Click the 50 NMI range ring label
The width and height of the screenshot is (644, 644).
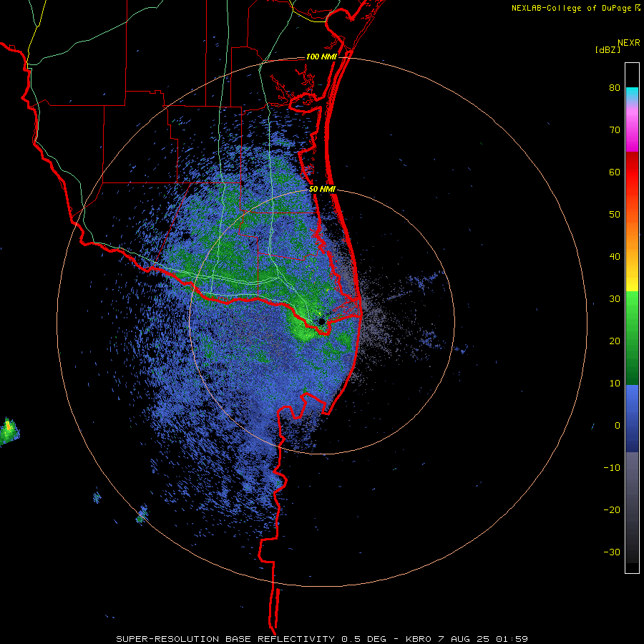tap(323, 190)
